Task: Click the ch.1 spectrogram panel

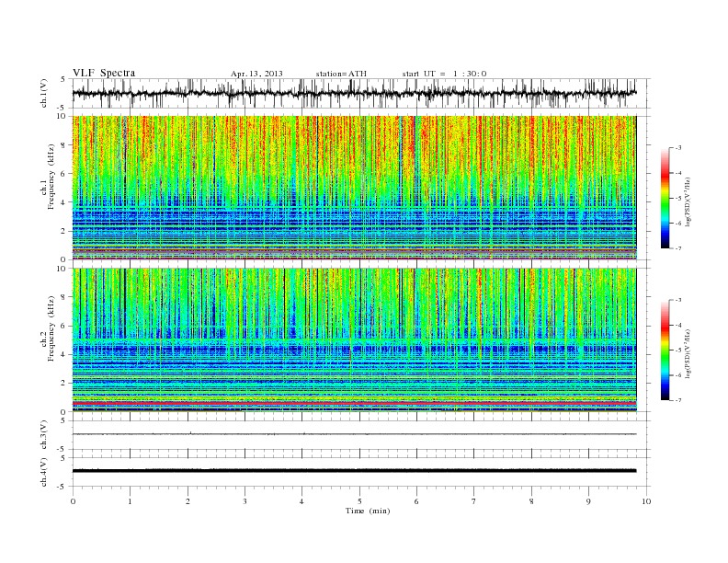Action: point(354,188)
